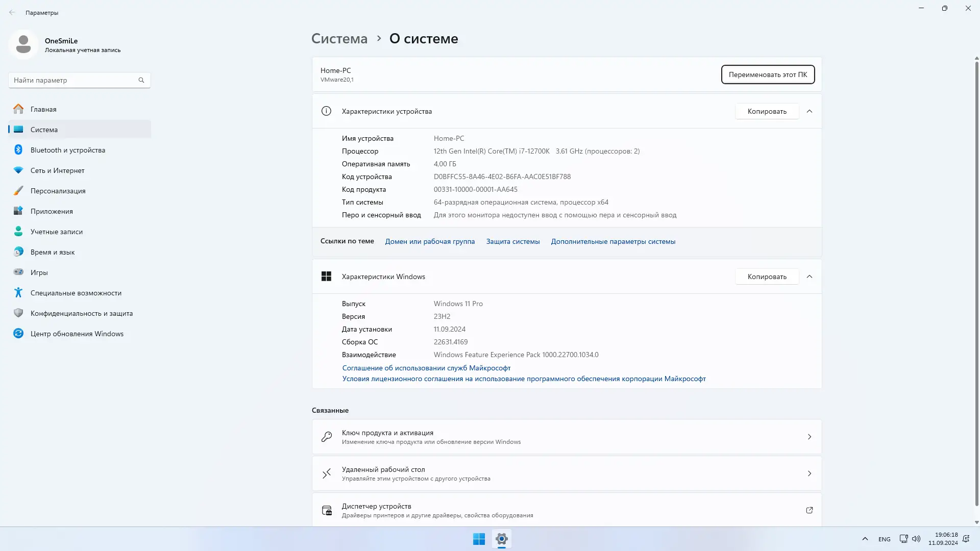This screenshot has width=980, height=551.
Task: Open Ключ продукта и активация chevron
Action: coord(809,437)
